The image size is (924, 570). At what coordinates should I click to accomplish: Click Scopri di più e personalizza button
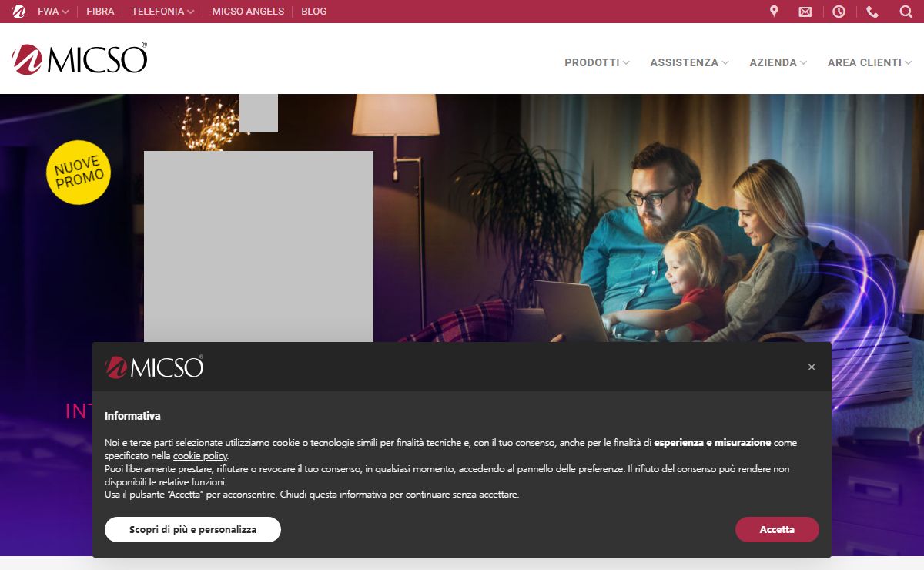(192, 529)
